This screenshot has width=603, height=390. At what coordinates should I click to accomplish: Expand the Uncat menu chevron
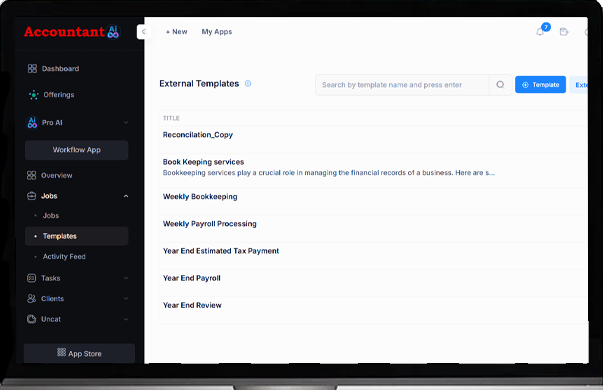click(126, 319)
